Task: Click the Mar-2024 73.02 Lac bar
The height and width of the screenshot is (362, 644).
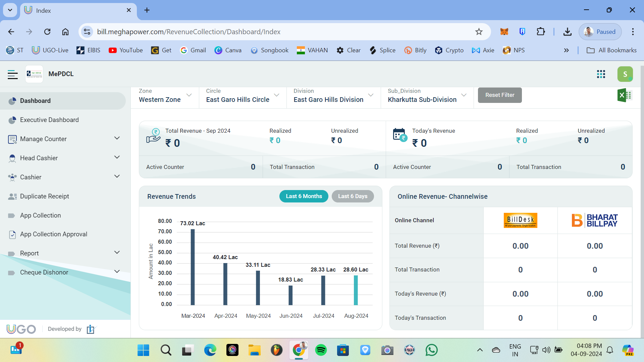Action: (193, 267)
